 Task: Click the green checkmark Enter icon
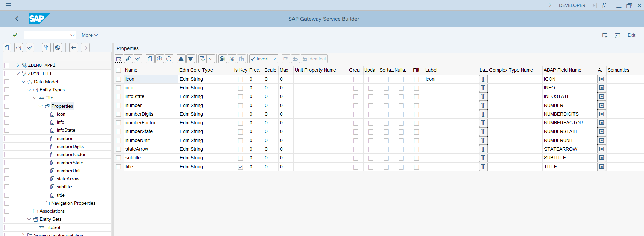15,35
